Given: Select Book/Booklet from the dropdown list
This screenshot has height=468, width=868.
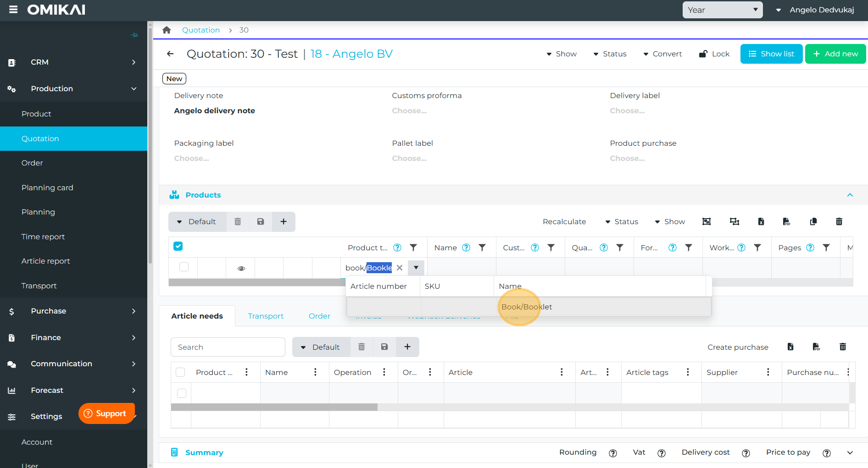Looking at the screenshot, I should 527,307.
